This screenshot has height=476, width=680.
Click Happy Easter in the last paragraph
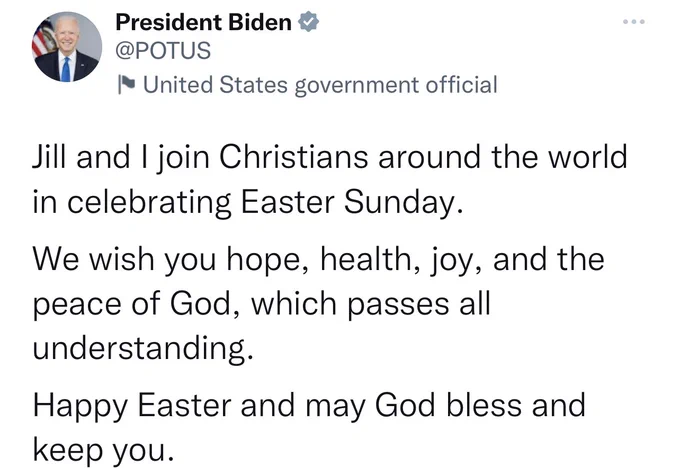132,406
